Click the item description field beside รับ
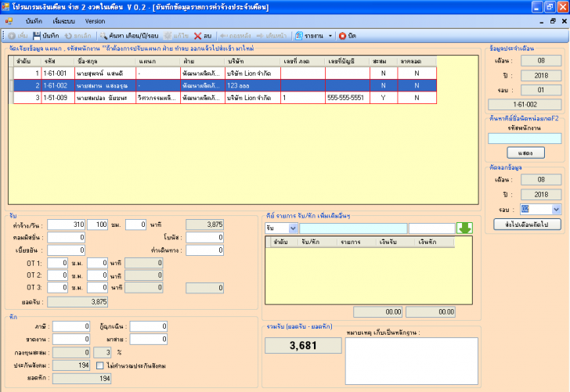The image size is (570, 392). click(353, 228)
